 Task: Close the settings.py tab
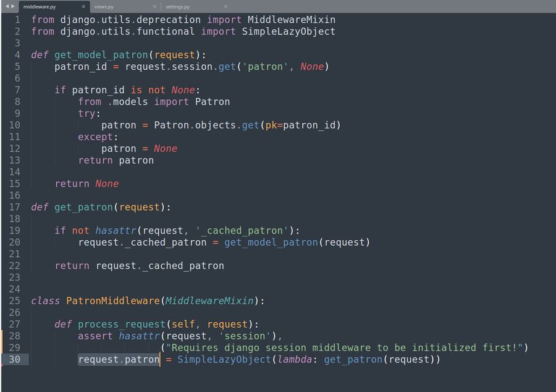[226, 7]
